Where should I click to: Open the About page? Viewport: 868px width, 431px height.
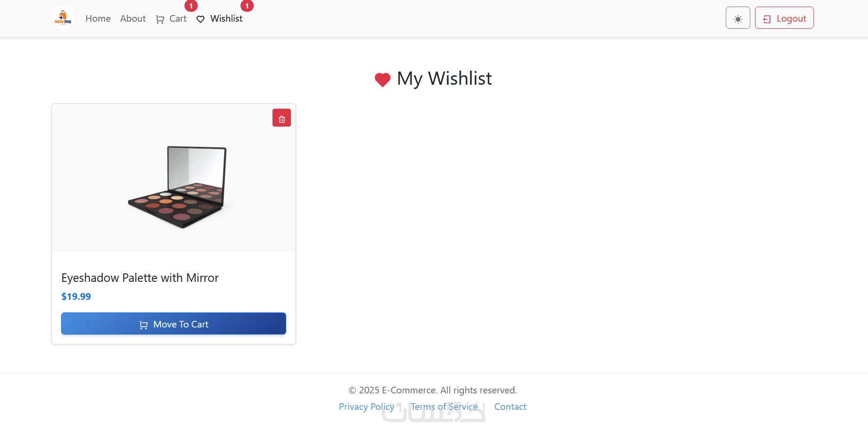[133, 18]
